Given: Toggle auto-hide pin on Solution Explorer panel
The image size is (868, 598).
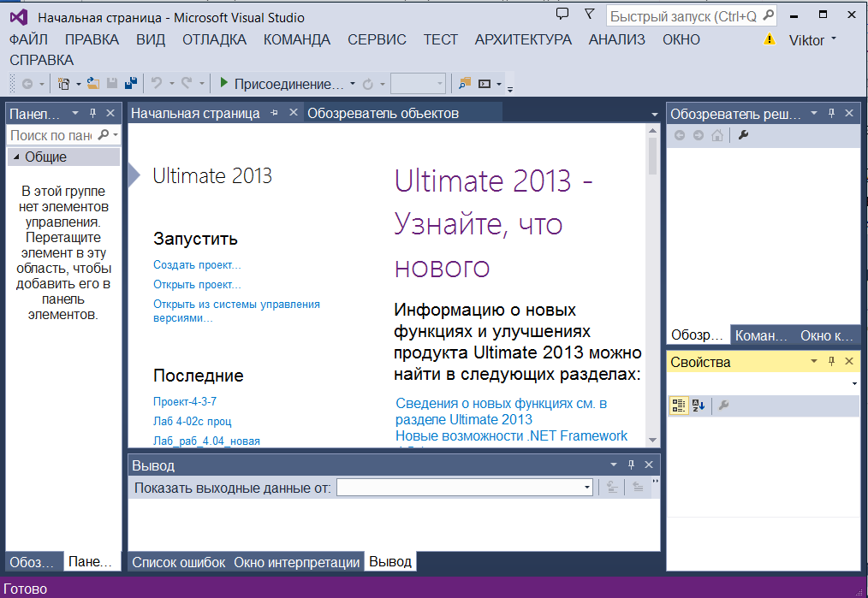Looking at the screenshot, I should 831,113.
